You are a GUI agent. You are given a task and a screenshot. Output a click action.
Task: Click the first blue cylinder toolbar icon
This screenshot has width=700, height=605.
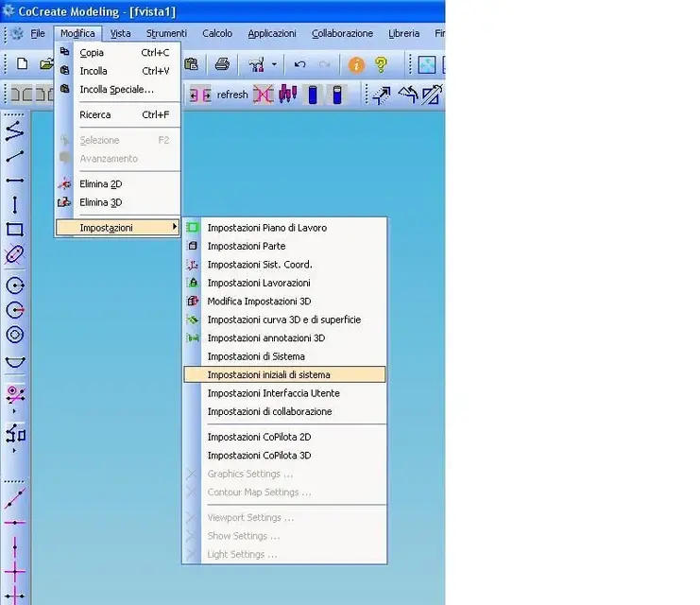coord(313,95)
